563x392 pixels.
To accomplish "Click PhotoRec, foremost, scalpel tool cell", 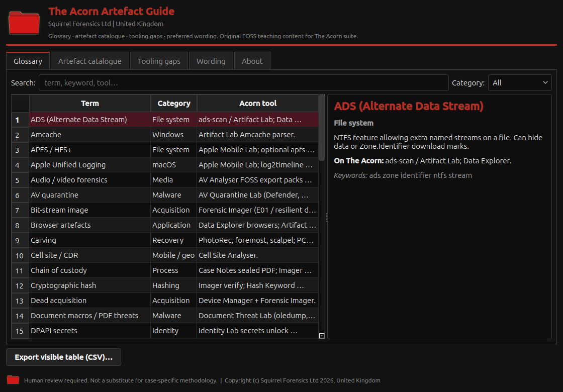I will click(257, 240).
